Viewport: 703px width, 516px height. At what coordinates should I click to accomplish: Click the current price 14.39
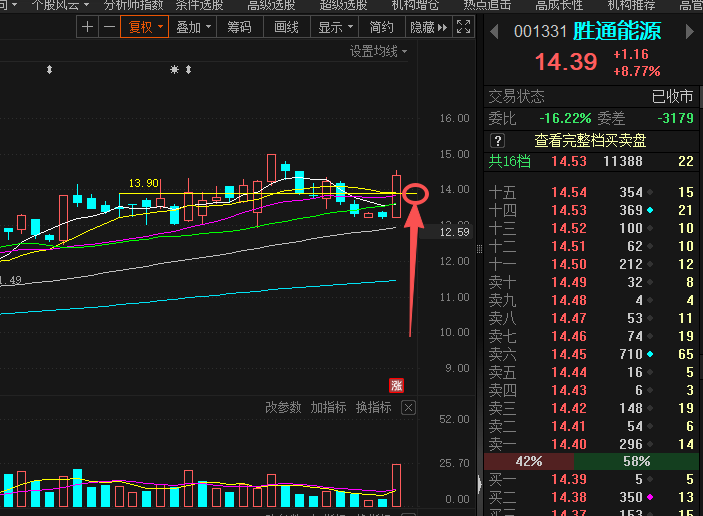[566, 62]
